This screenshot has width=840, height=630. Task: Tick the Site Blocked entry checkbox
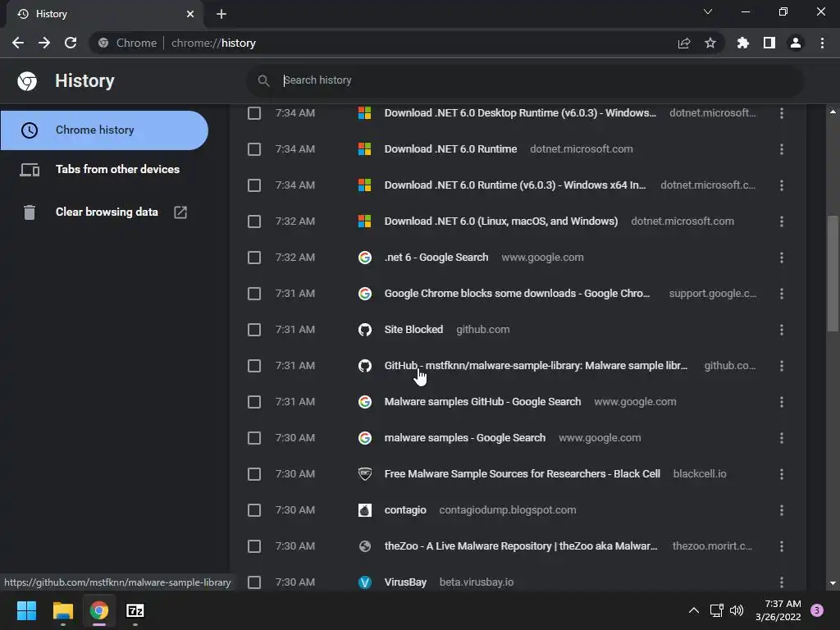(x=254, y=330)
